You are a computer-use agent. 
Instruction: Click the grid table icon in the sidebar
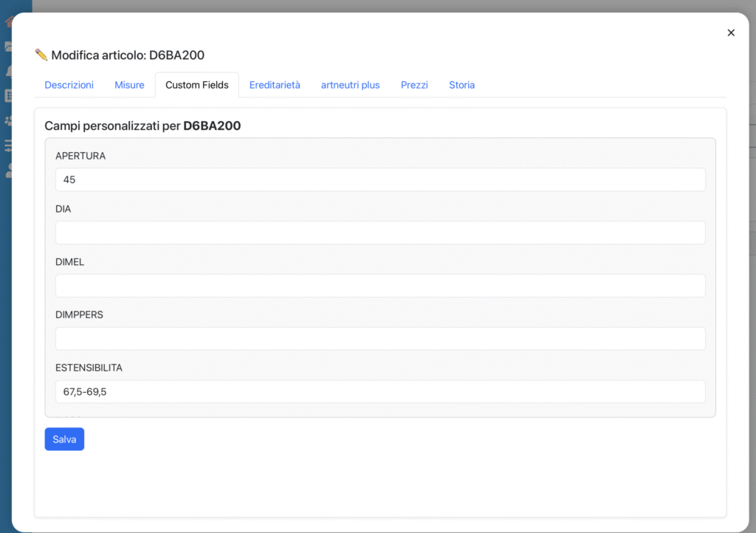point(8,95)
